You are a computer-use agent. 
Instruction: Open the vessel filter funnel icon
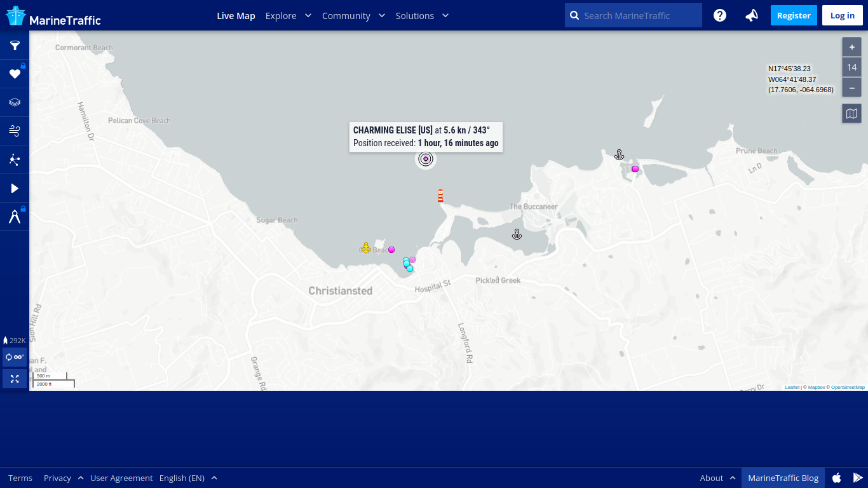[x=15, y=45]
